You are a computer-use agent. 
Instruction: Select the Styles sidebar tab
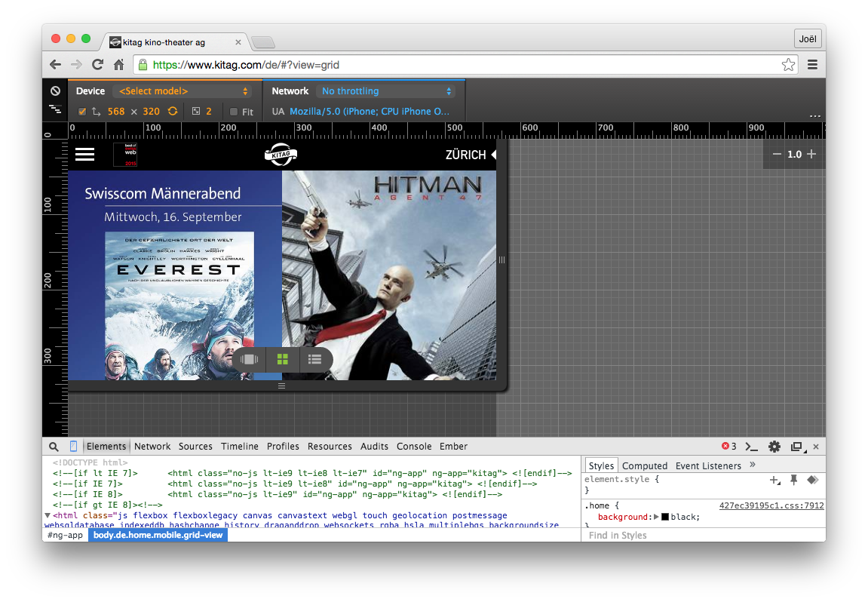click(x=601, y=465)
